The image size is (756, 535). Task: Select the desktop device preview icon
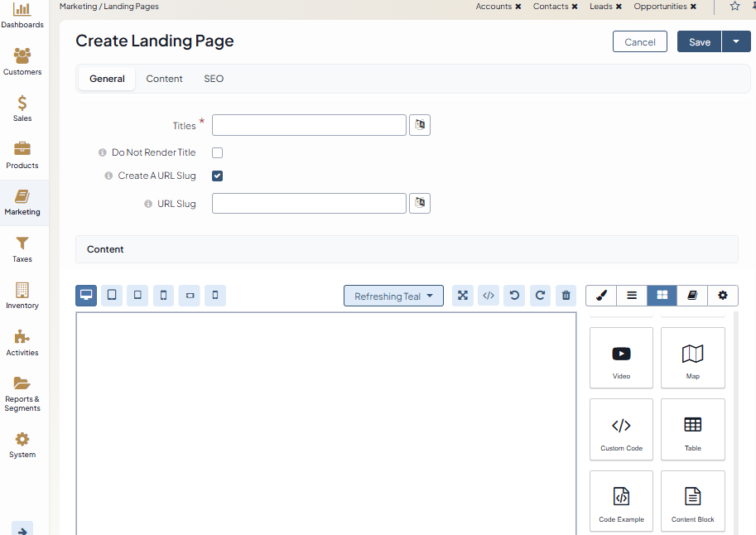click(86, 296)
